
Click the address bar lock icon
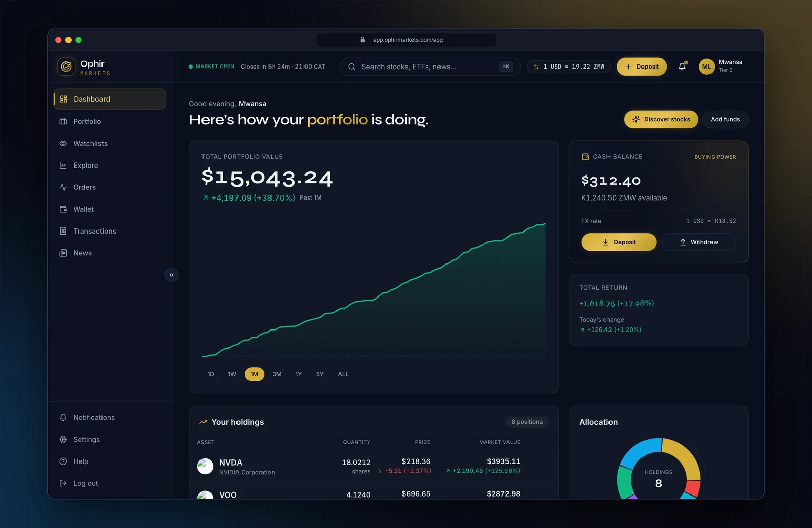[x=362, y=40]
